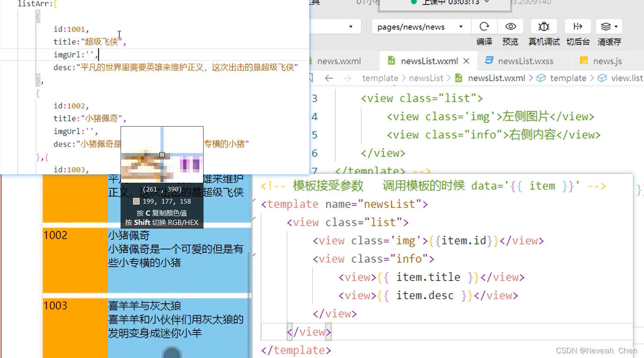644x358 pixels.
Task: Click the back navigation arrow in editor
Action: pyautogui.click(x=329, y=78)
